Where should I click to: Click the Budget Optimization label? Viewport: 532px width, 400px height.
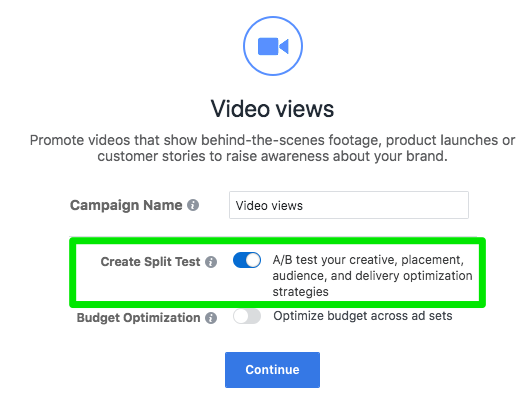point(138,318)
